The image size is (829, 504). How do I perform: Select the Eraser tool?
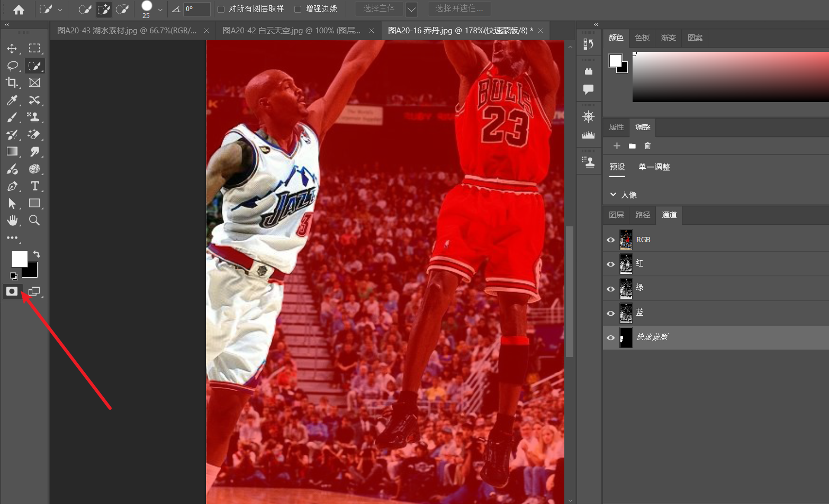[x=34, y=134]
